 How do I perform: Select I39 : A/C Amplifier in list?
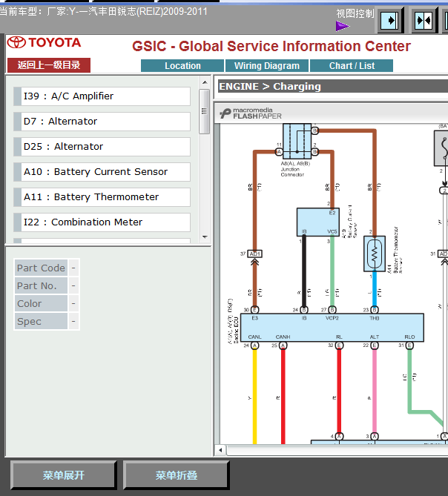tap(102, 96)
